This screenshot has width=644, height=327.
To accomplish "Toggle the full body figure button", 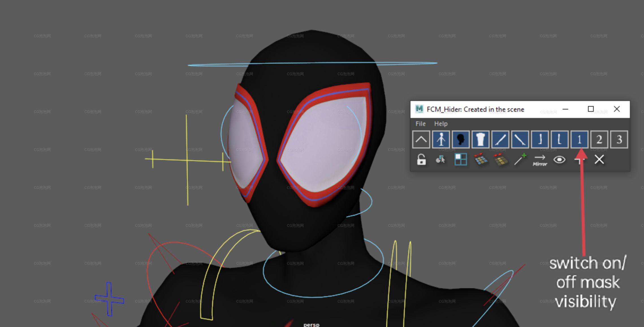I will pyautogui.click(x=441, y=139).
